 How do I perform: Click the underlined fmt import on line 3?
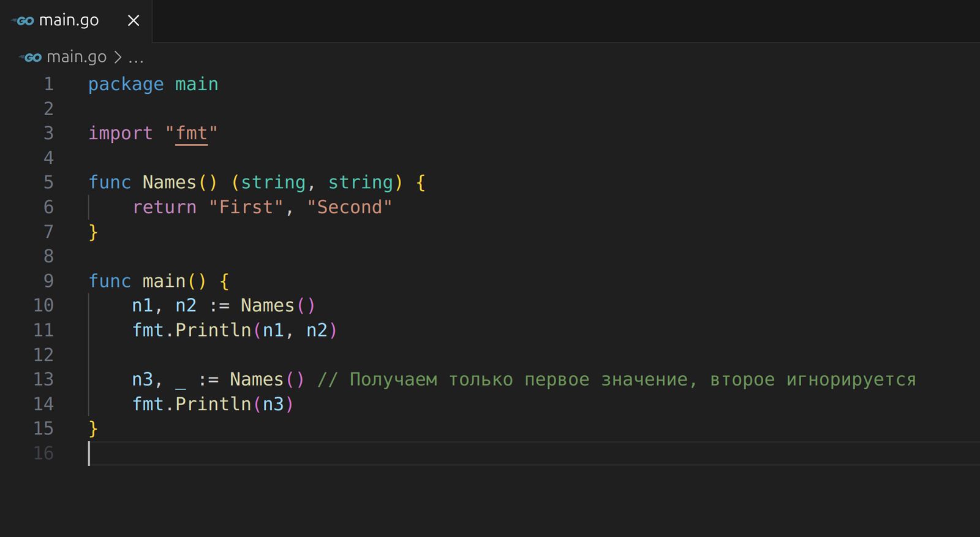[x=191, y=134]
